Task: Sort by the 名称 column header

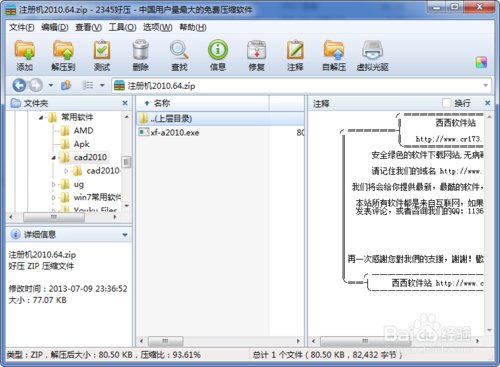Action: pyautogui.click(x=203, y=103)
